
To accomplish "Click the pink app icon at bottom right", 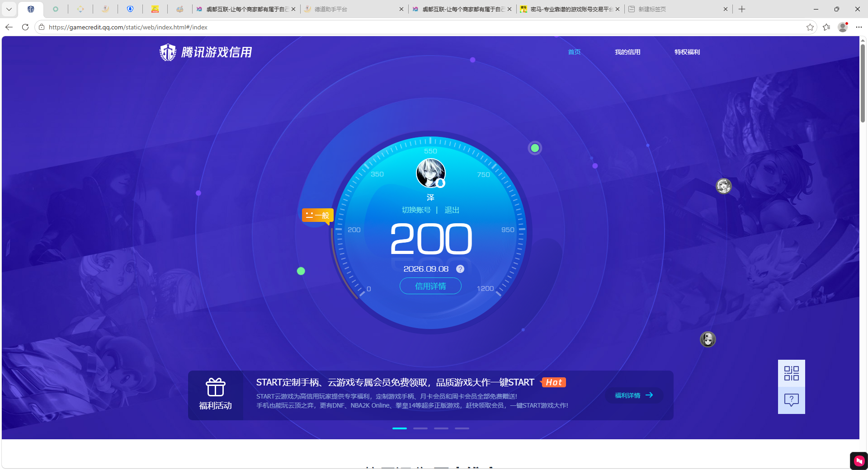I will pos(859,461).
